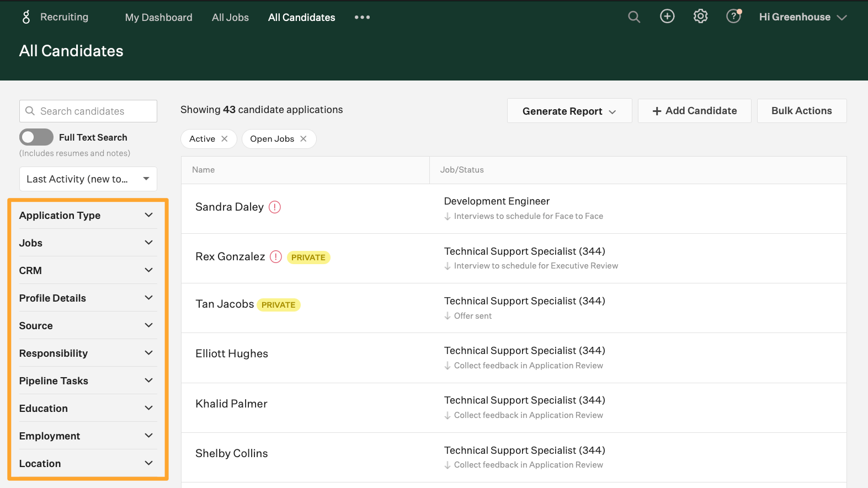Expand the Employment filter section

(88, 436)
